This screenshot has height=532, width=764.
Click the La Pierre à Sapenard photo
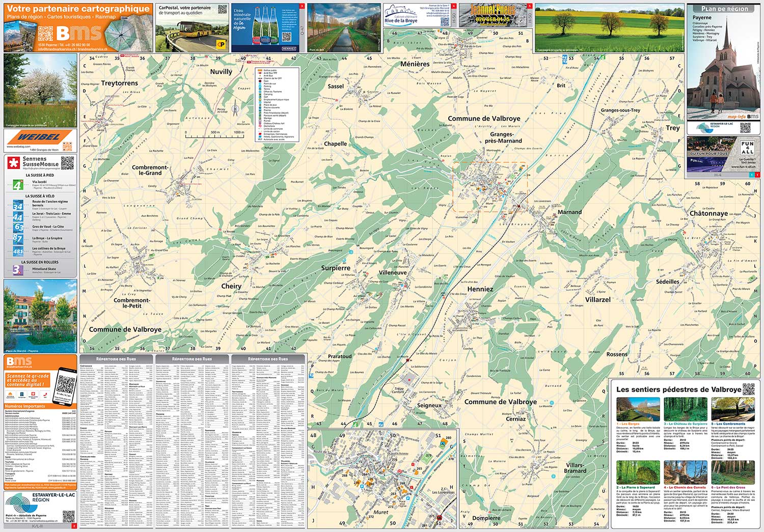[638, 473]
